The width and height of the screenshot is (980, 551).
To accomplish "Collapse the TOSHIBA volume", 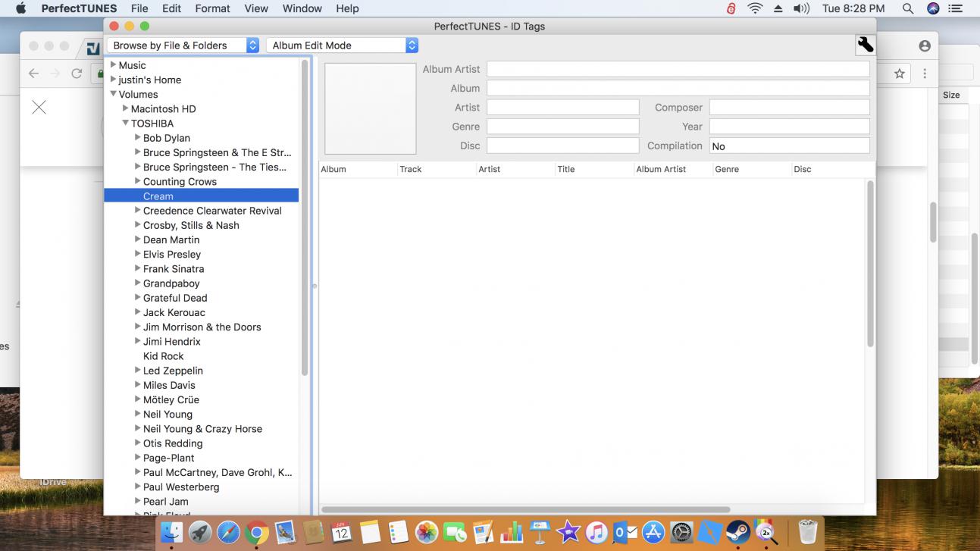I will point(126,123).
